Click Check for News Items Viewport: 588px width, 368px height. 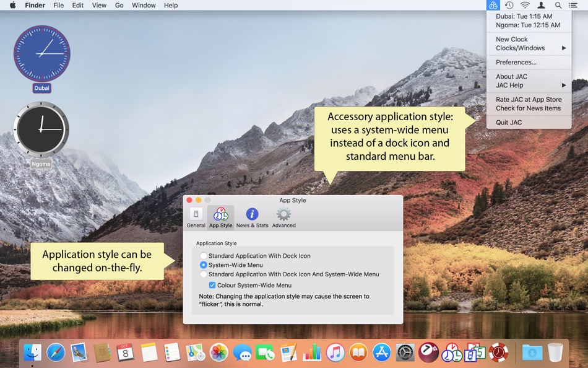(x=529, y=108)
